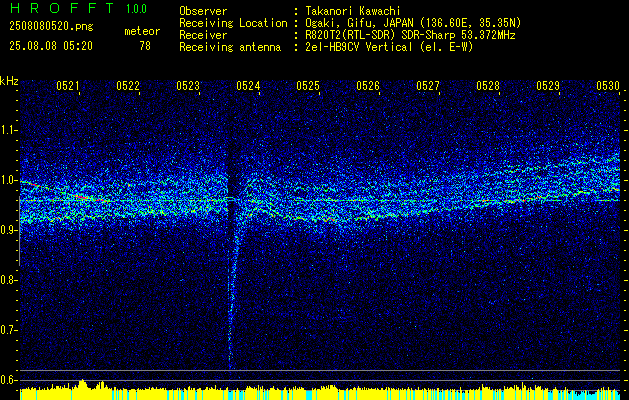This screenshot has height=400, width=629.
Task: Click time marker 0529
Action: (x=548, y=85)
